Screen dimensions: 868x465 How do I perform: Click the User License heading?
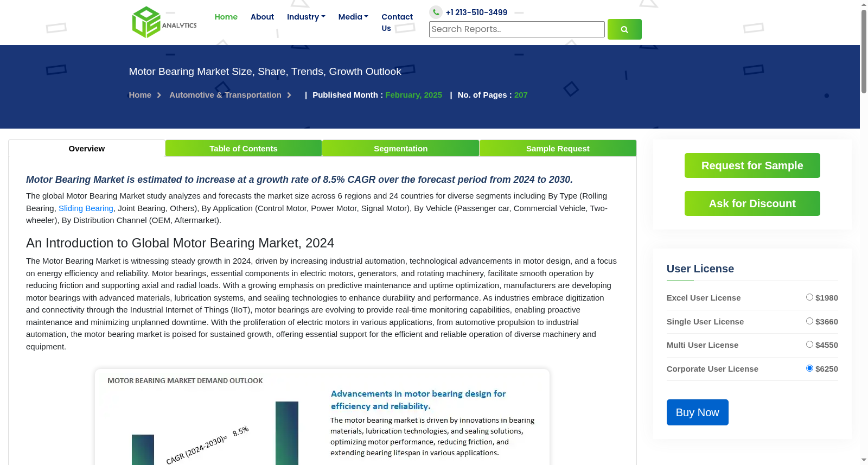coord(700,269)
